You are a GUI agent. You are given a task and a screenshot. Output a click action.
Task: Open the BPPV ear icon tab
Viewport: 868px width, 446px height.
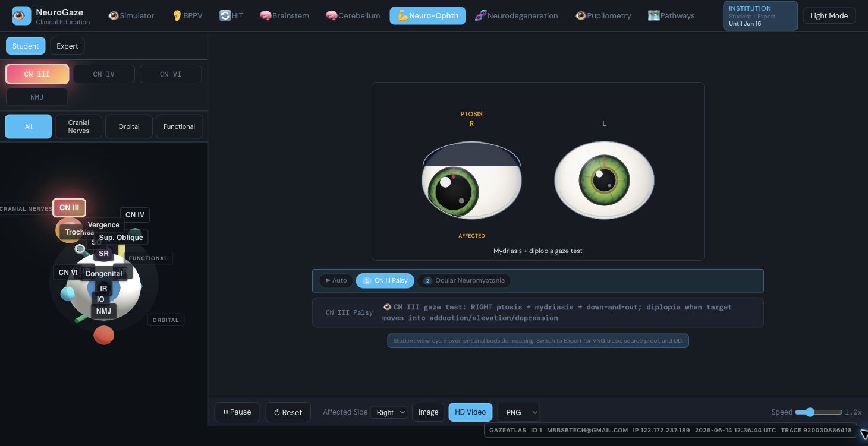[187, 15]
